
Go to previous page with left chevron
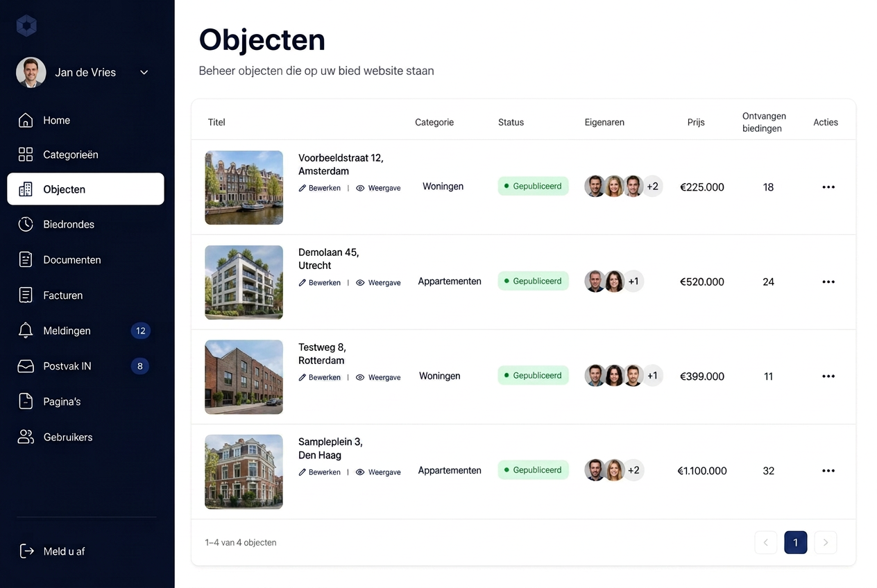tap(766, 542)
